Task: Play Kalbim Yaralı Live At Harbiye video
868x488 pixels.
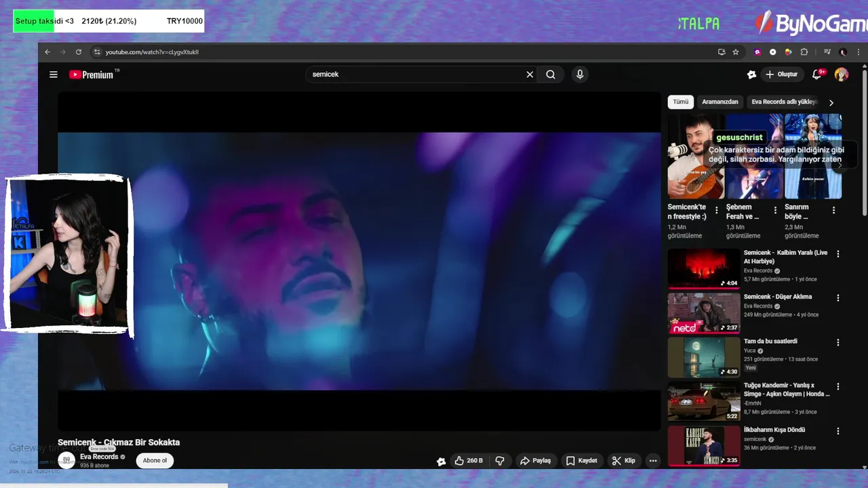Action: (x=704, y=268)
